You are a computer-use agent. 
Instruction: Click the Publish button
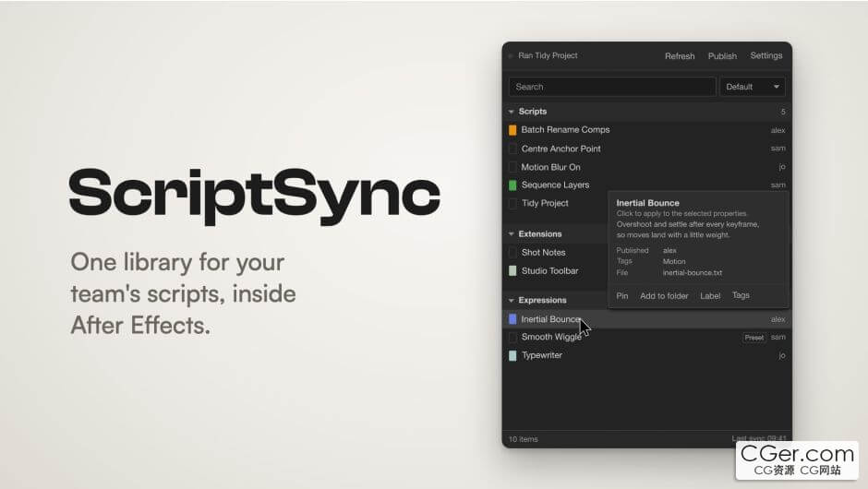pyautogui.click(x=722, y=56)
